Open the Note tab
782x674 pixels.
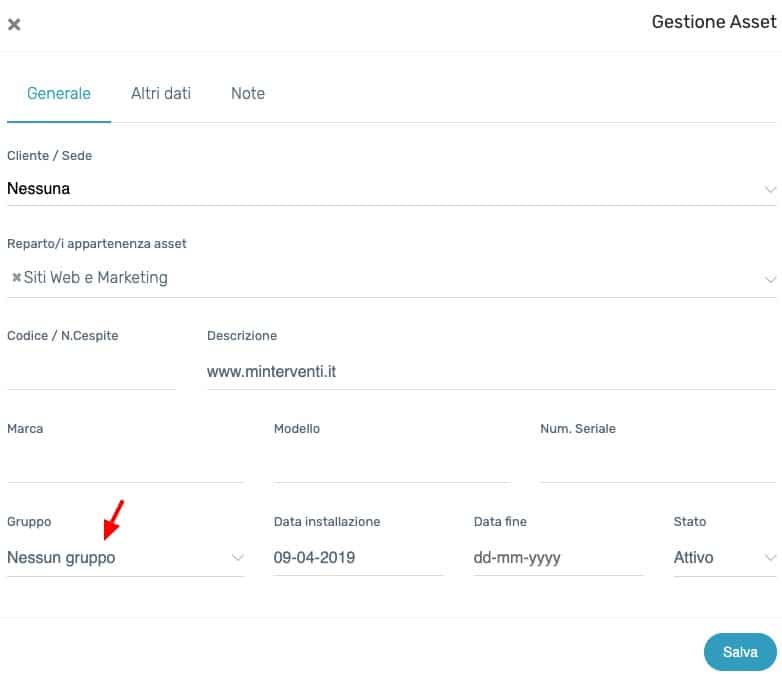tap(247, 93)
